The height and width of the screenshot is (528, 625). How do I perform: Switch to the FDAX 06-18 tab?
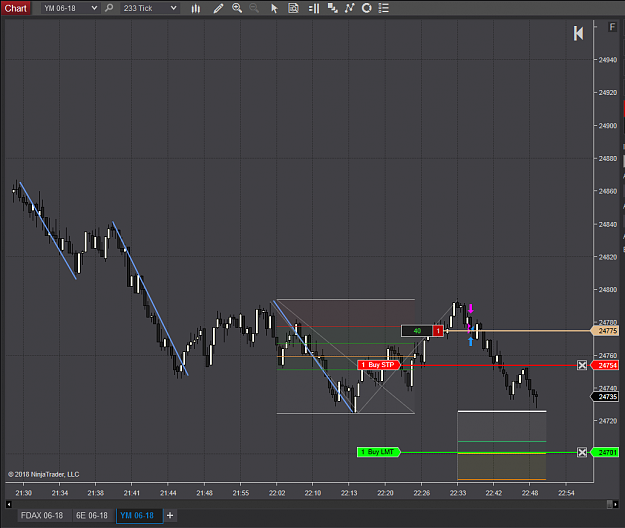click(42, 515)
